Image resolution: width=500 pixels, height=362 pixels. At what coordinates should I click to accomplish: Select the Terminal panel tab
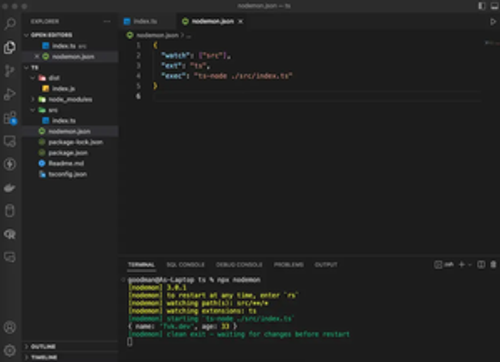141,265
